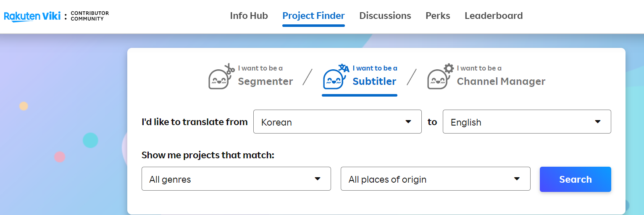View the Leaderboard page
Screen dimensions: 644x215
click(494, 16)
